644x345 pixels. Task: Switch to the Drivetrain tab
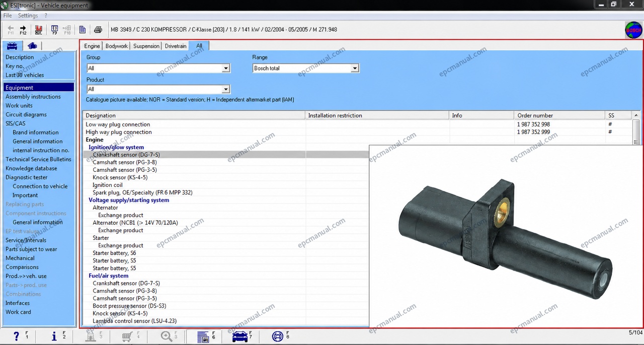click(x=176, y=46)
